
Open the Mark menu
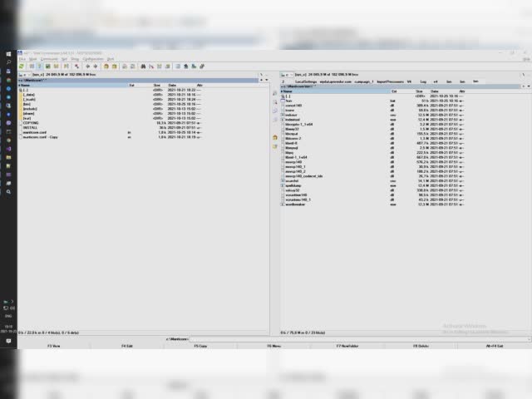click(x=33, y=59)
